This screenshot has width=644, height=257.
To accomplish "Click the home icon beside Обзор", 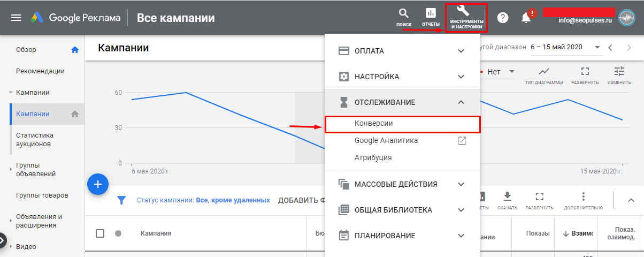I will (75, 50).
